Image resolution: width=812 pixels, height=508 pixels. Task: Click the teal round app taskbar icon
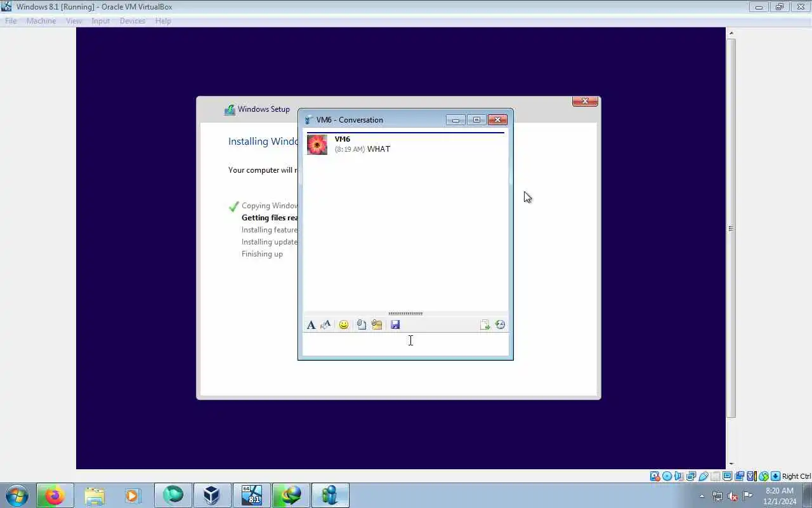[173, 495]
